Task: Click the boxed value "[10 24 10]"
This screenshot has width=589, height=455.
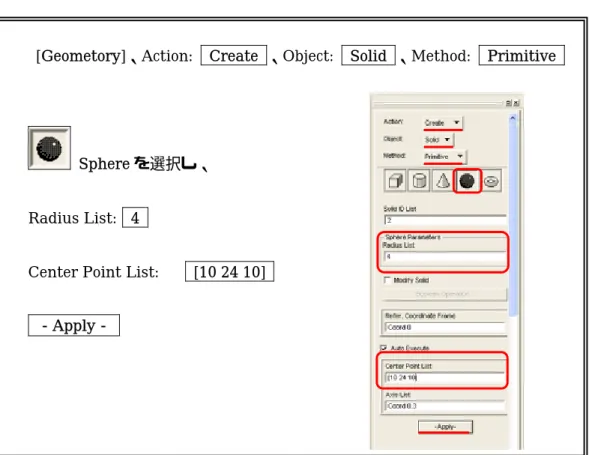Action: pyautogui.click(x=230, y=272)
